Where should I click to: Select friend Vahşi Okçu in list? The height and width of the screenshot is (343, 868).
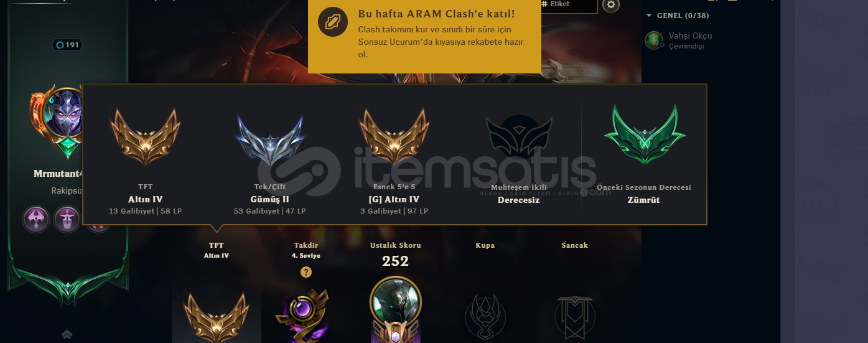click(681, 40)
